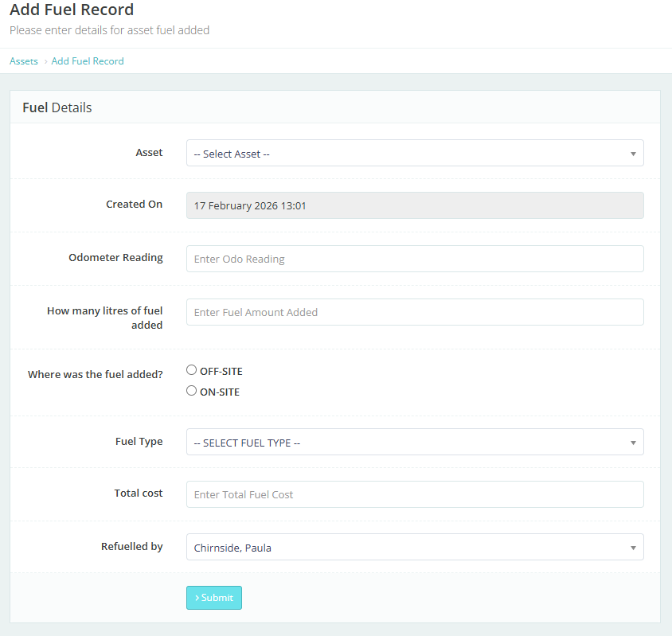Click the Add Fuel Record page title

72,10
